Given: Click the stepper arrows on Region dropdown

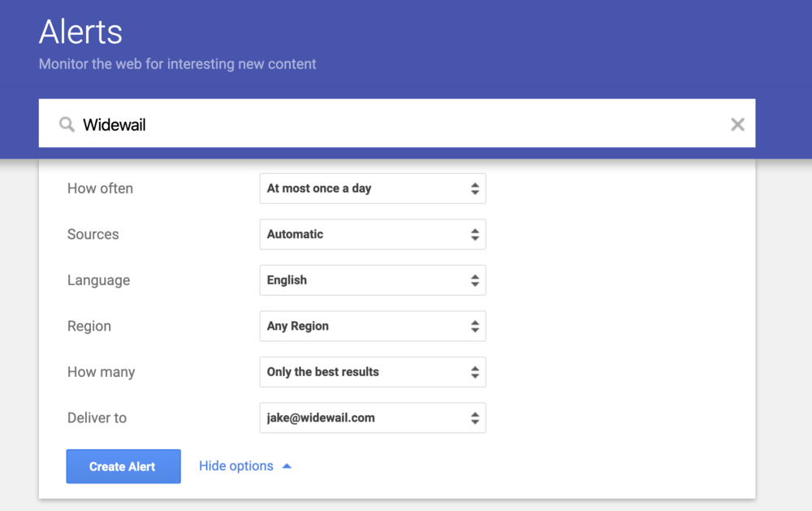Looking at the screenshot, I should (x=475, y=326).
